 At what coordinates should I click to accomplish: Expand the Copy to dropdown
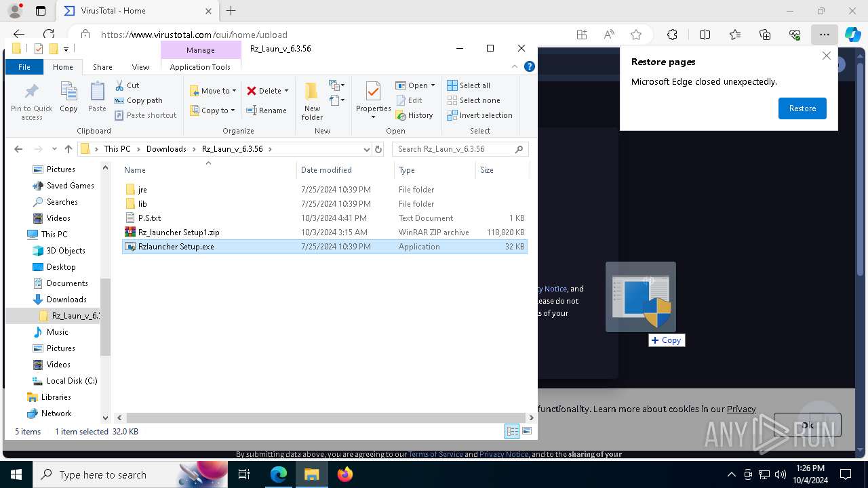pos(233,110)
